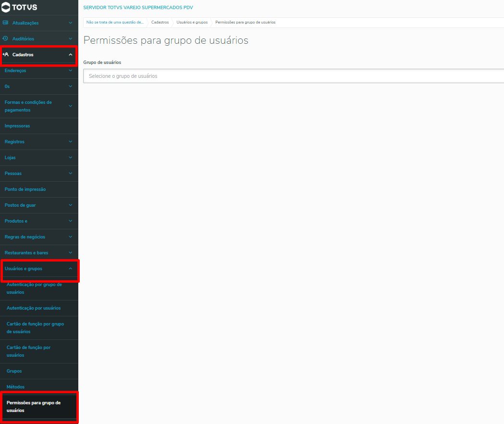The width and height of the screenshot is (504, 424).
Task: Open the Produtos e entry
Action: point(39,221)
